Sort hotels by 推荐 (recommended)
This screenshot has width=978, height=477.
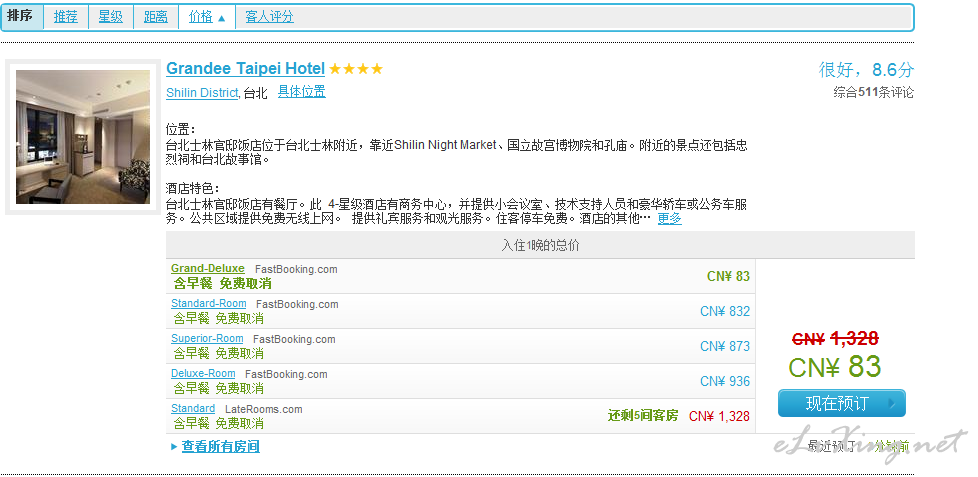[x=65, y=17]
